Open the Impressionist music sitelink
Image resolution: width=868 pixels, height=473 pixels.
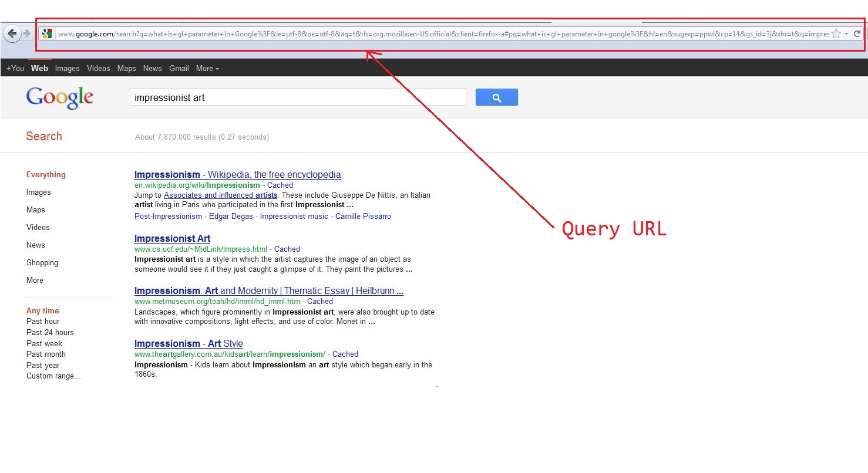click(294, 217)
